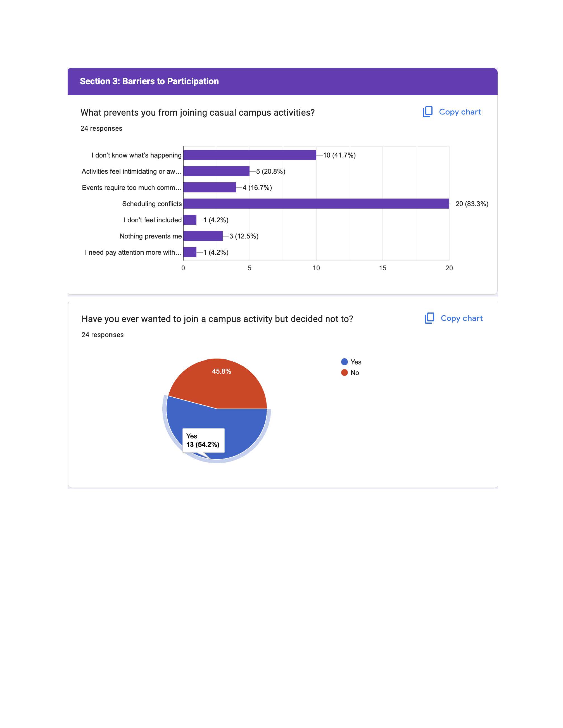The image size is (563, 728).
Task: Click the red No legend dot
Action: 345,373
